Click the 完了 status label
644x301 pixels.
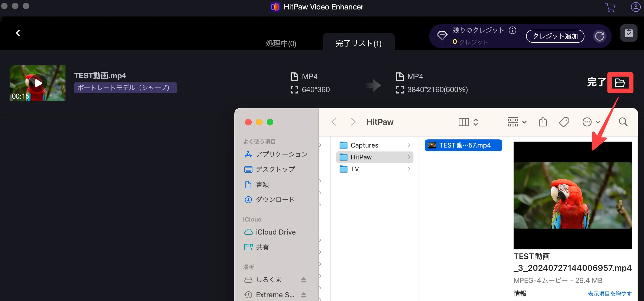coord(596,82)
